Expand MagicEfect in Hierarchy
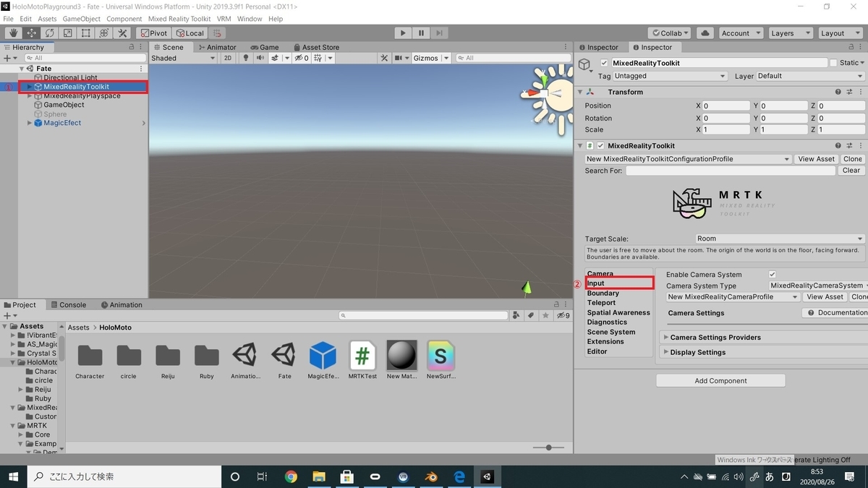Screen dimensions: 868x488 (30, 123)
